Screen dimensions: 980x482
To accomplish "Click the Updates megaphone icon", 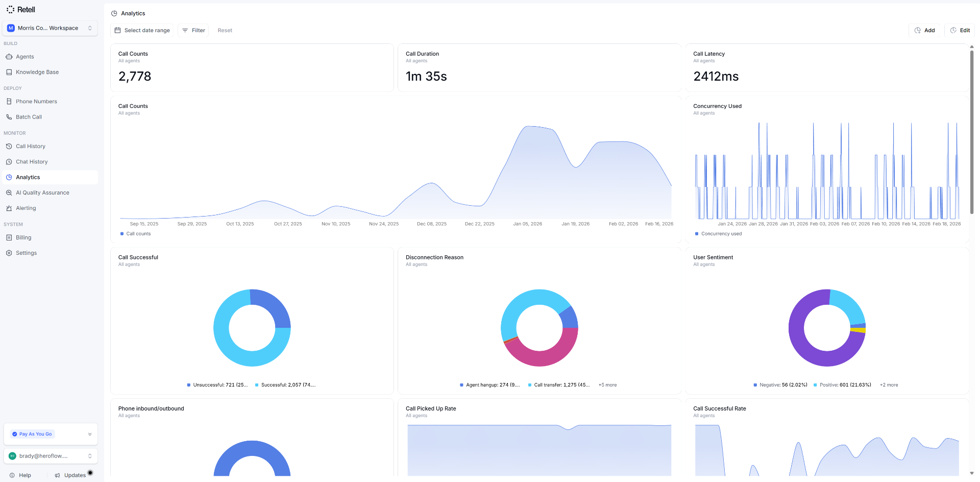I will click(x=58, y=475).
